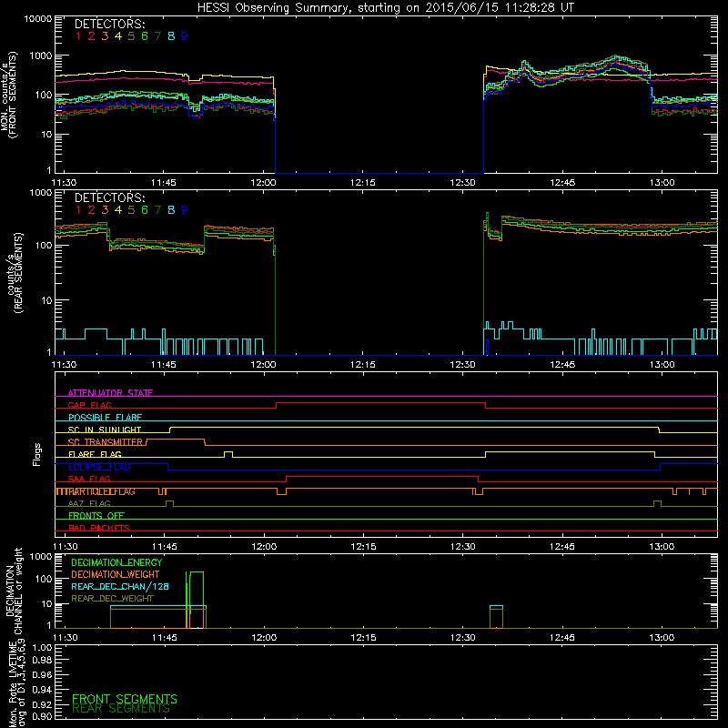The image size is (728, 728).
Task: Select dark green detector 7 in rear legend
Action: (x=157, y=210)
